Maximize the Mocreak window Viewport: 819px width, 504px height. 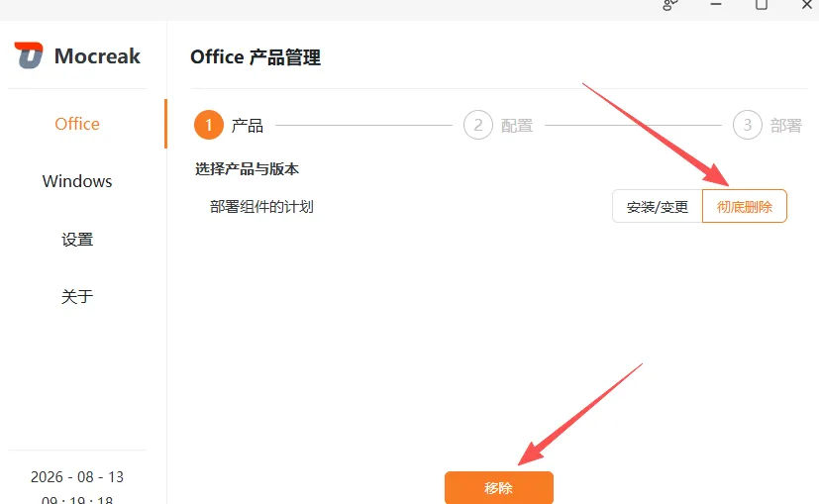tap(762, 4)
